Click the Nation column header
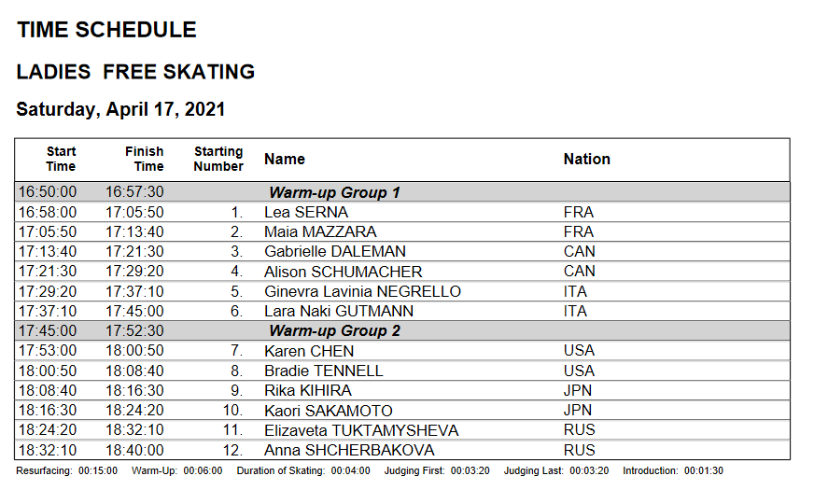814x504 pixels. point(586,160)
